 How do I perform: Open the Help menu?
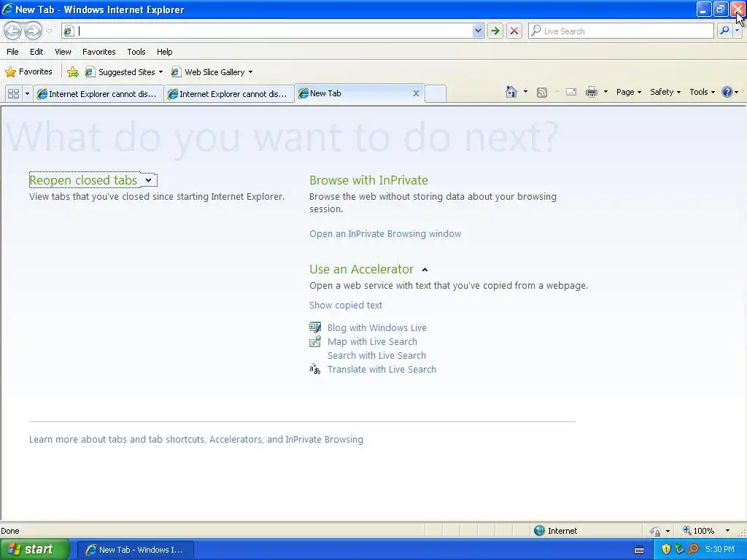(164, 52)
